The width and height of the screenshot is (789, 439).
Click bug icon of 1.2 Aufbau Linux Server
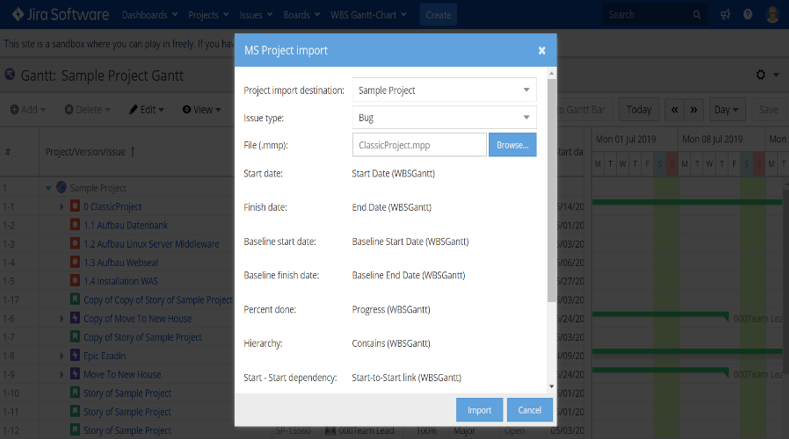coord(74,243)
